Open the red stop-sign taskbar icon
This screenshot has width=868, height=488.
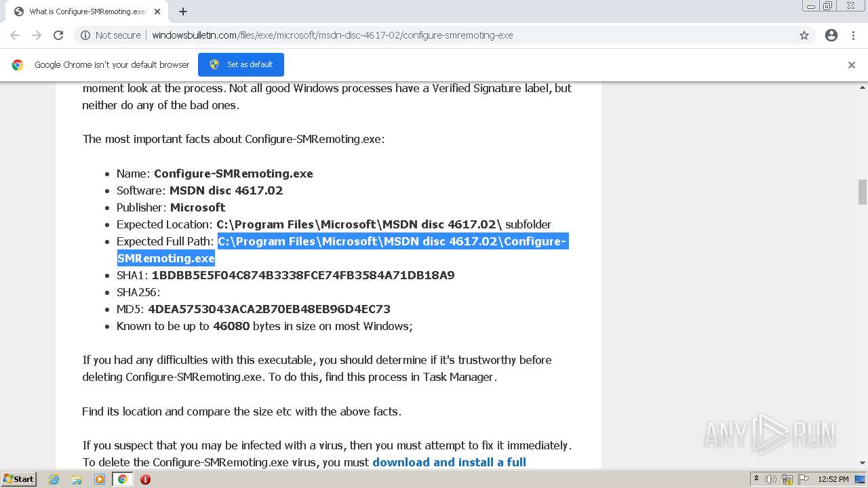point(145,479)
